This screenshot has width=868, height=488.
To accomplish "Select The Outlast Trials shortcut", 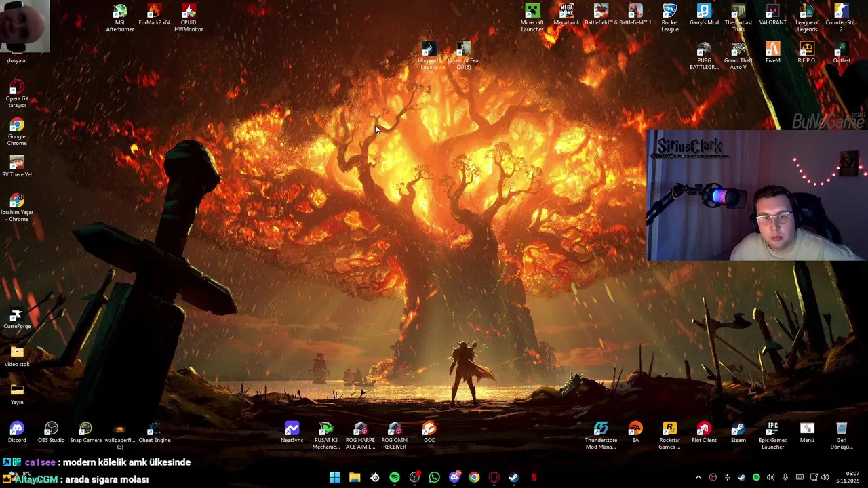I will (x=738, y=18).
